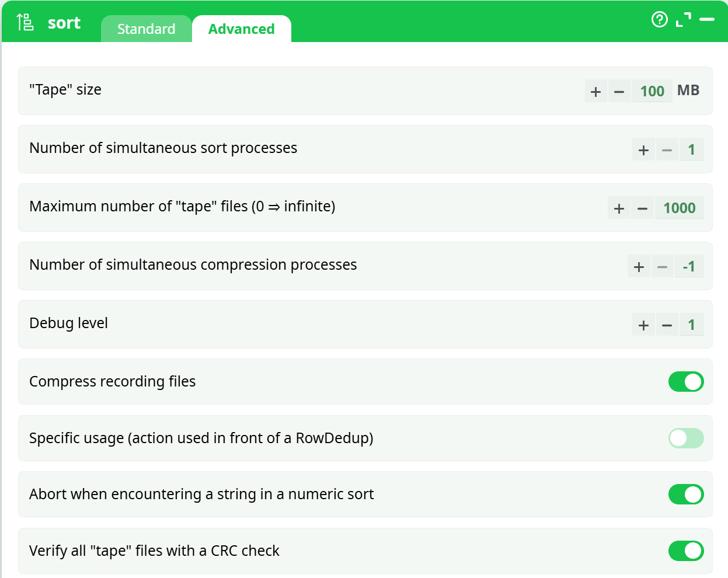Click the sort action icon in header
Viewport: 728px width, 578px height.
click(25, 22)
